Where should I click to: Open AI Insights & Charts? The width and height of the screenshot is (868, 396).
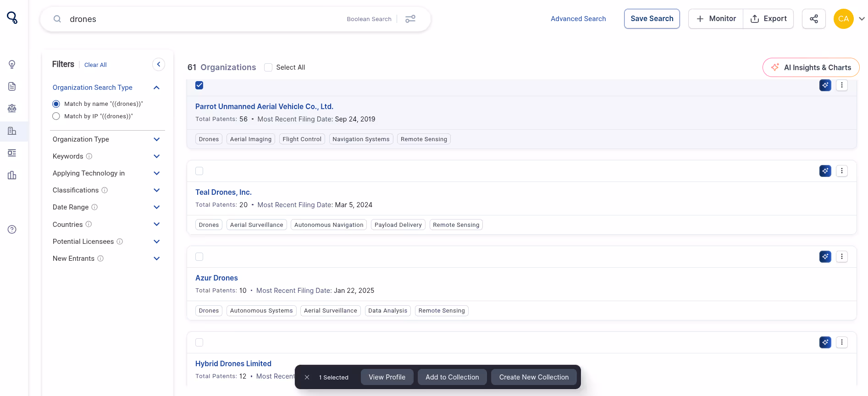pyautogui.click(x=811, y=67)
